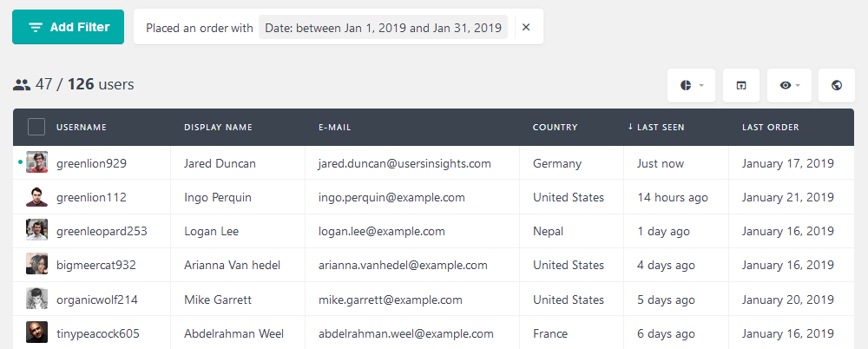This screenshot has height=349, width=868.
Task: Remove the placed-an-order filter
Action: coord(526,27)
